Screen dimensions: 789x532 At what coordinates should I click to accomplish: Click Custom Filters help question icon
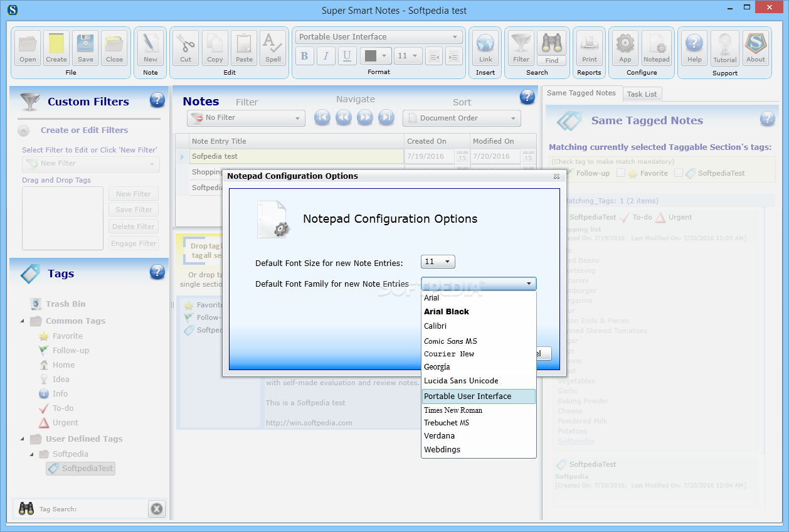(x=157, y=100)
